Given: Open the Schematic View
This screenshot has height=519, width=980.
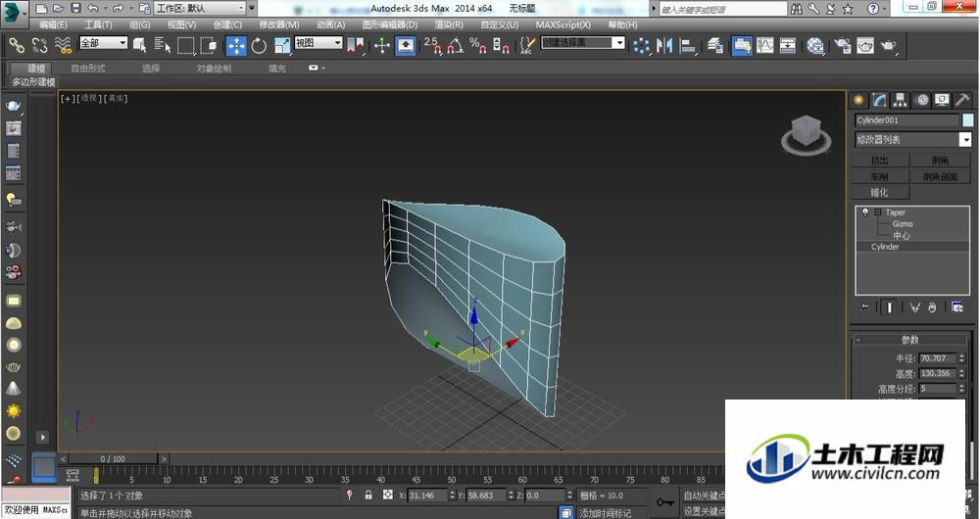Looking at the screenshot, I should (788, 45).
